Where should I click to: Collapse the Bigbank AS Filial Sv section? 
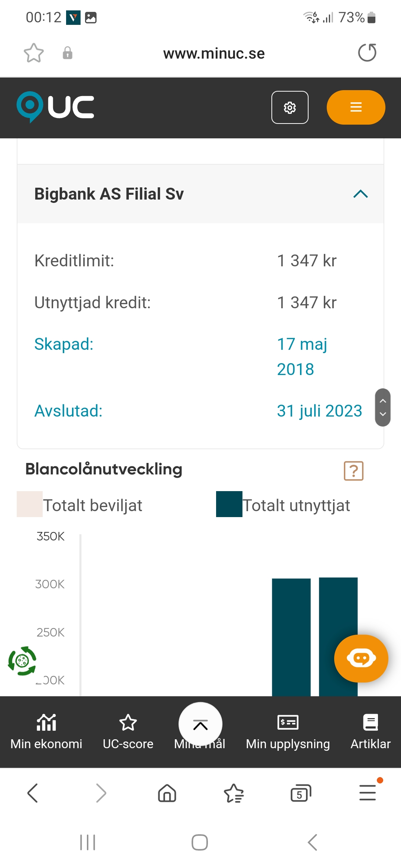361,194
